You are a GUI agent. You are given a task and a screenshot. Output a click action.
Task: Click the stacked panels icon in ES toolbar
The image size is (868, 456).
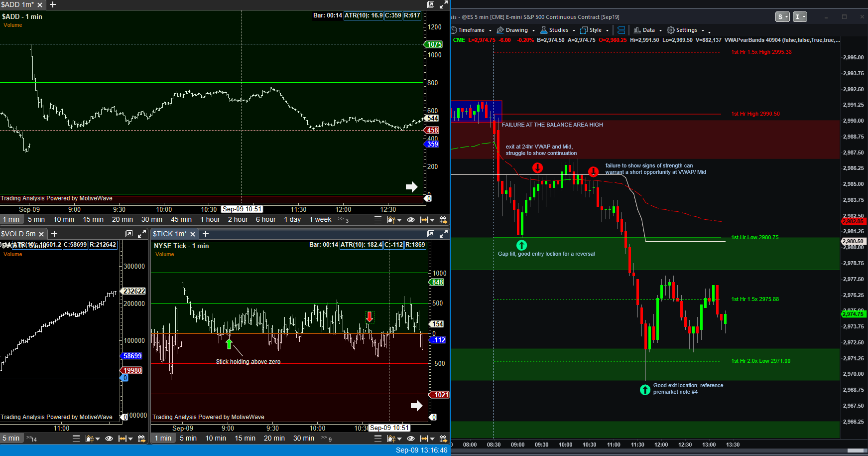click(621, 30)
